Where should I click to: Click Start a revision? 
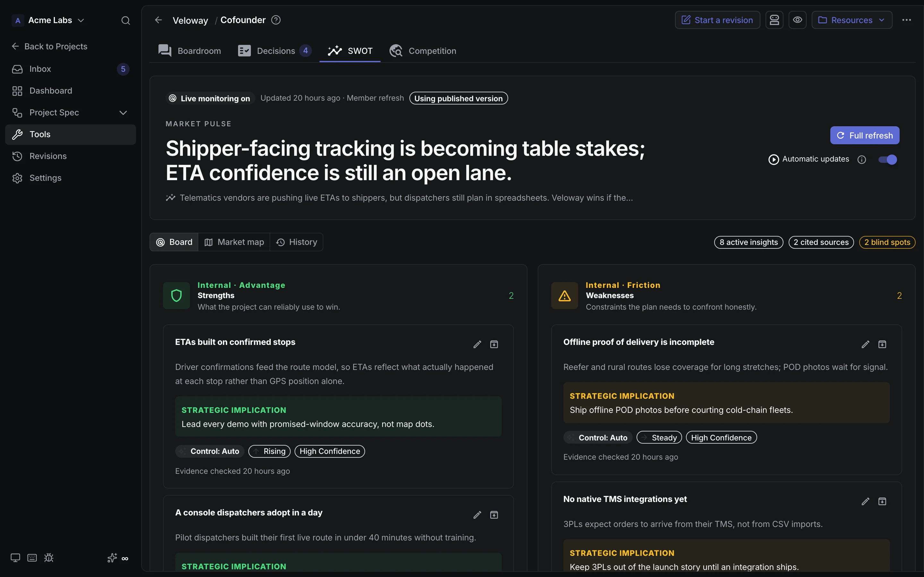717,20
